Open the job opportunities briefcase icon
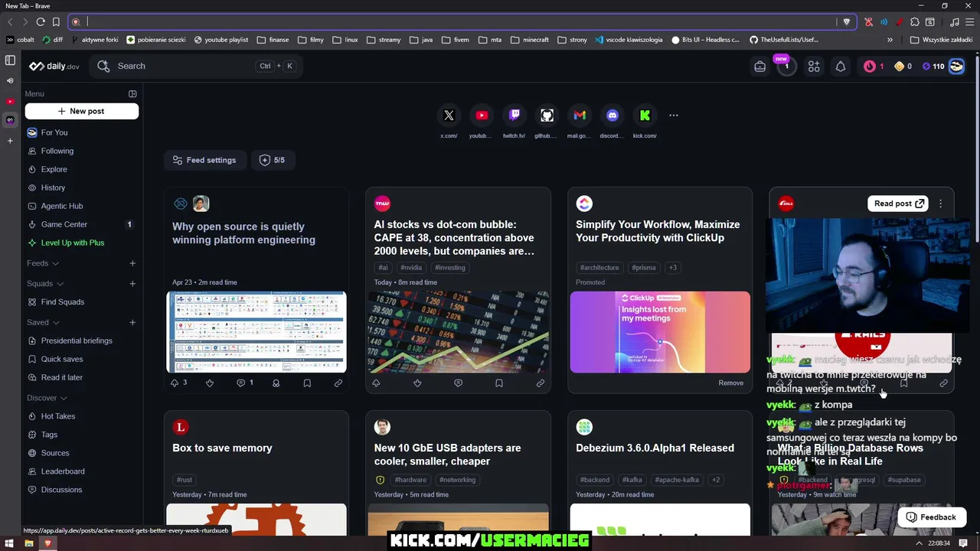This screenshot has width=980, height=551. coord(760,67)
